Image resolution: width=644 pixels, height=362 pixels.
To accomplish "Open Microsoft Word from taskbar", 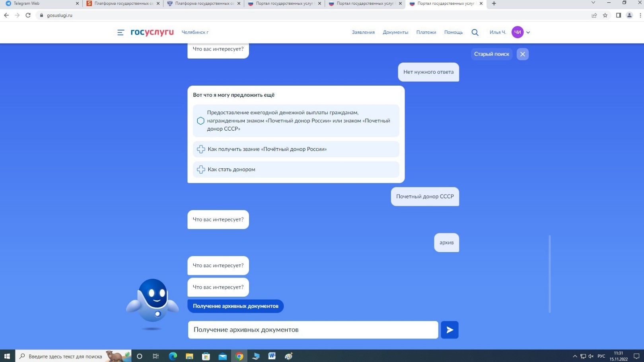I will [x=272, y=356].
